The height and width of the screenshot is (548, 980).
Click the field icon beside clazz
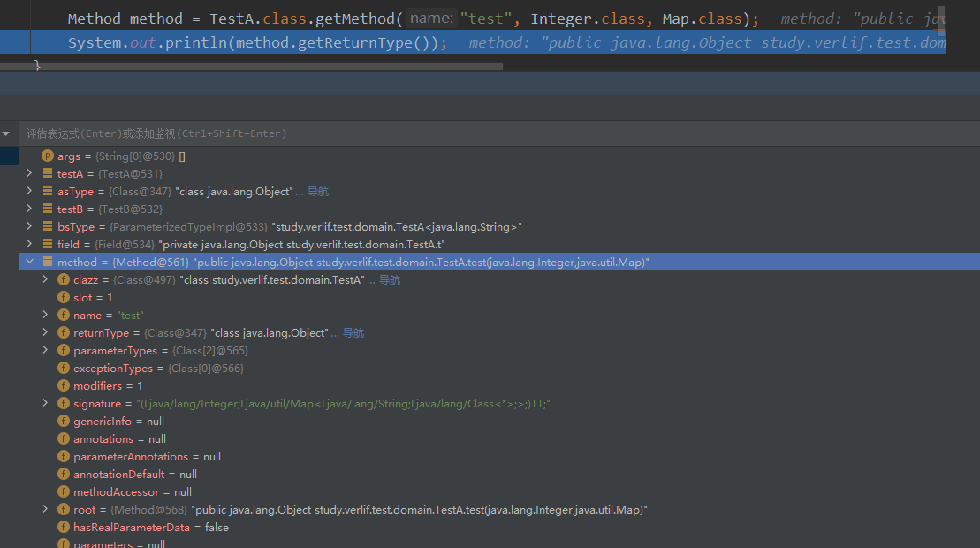pyautogui.click(x=64, y=280)
